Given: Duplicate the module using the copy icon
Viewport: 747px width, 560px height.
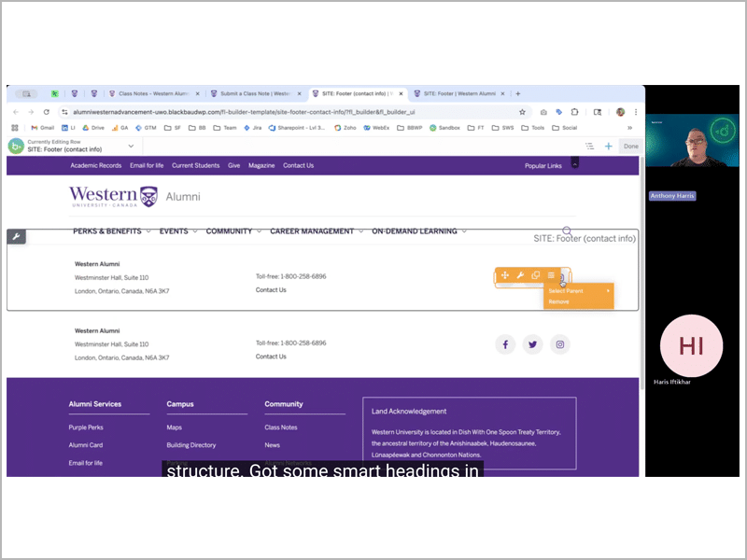Looking at the screenshot, I should tap(535, 275).
